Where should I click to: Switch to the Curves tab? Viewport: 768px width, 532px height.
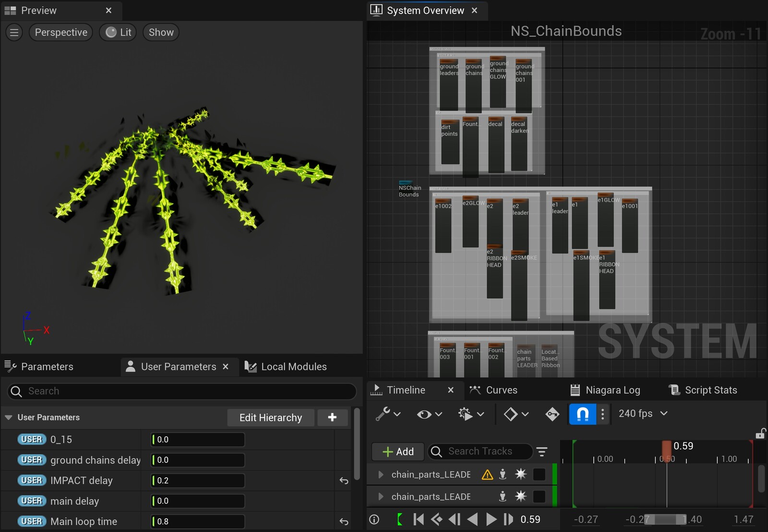click(x=493, y=390)
